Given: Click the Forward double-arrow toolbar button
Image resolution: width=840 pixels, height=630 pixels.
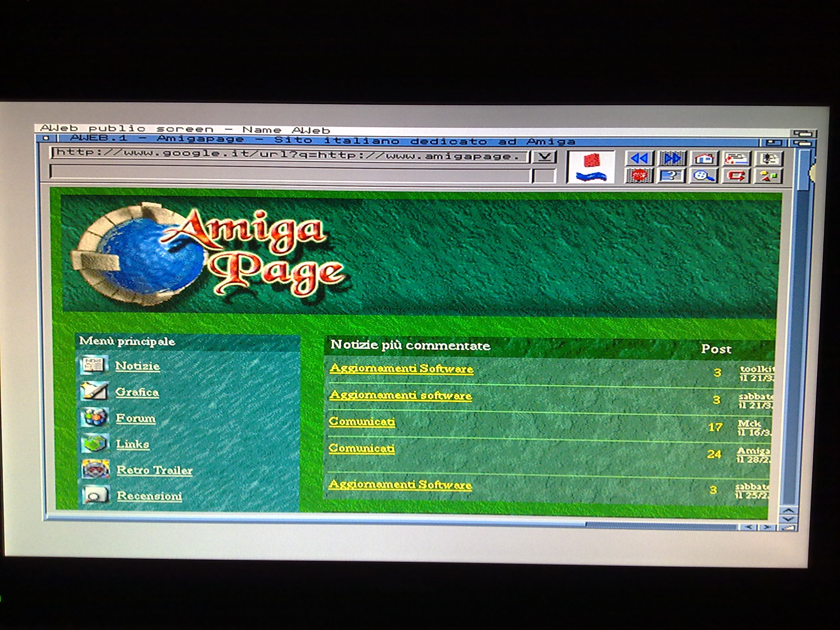Looking at the screenshot, I should (672, 158).
